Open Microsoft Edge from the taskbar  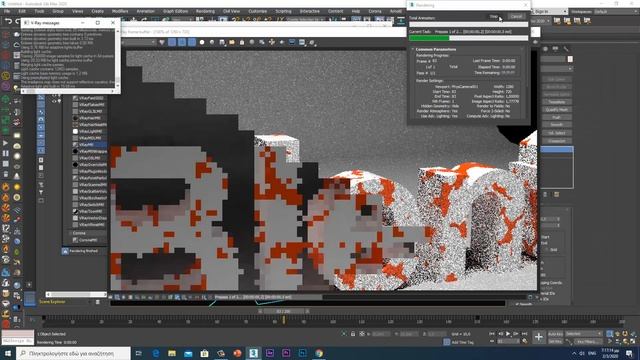click(x=156, y=353)
